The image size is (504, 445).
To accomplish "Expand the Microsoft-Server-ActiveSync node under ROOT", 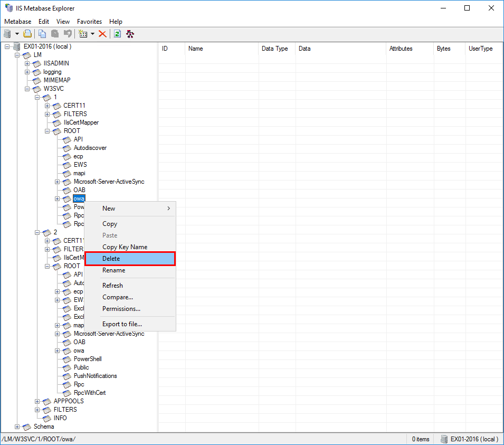I will [58, 181].
